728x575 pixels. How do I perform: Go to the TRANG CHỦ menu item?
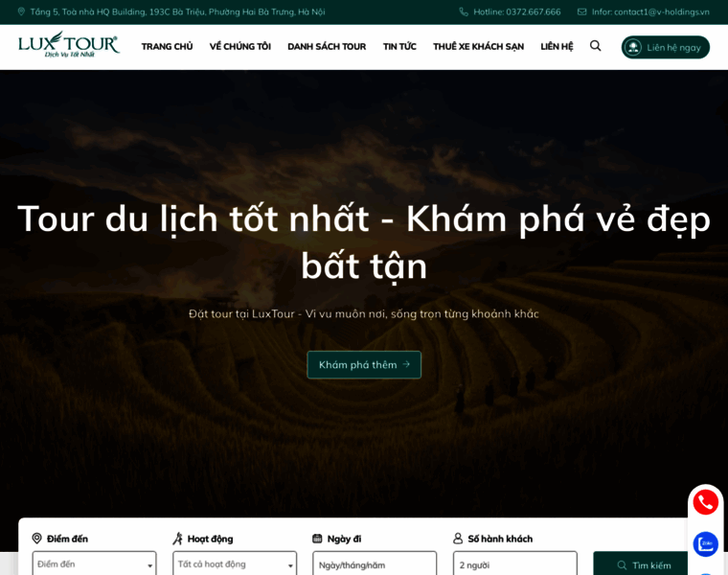pyautogui.click(x=167, y=46)
